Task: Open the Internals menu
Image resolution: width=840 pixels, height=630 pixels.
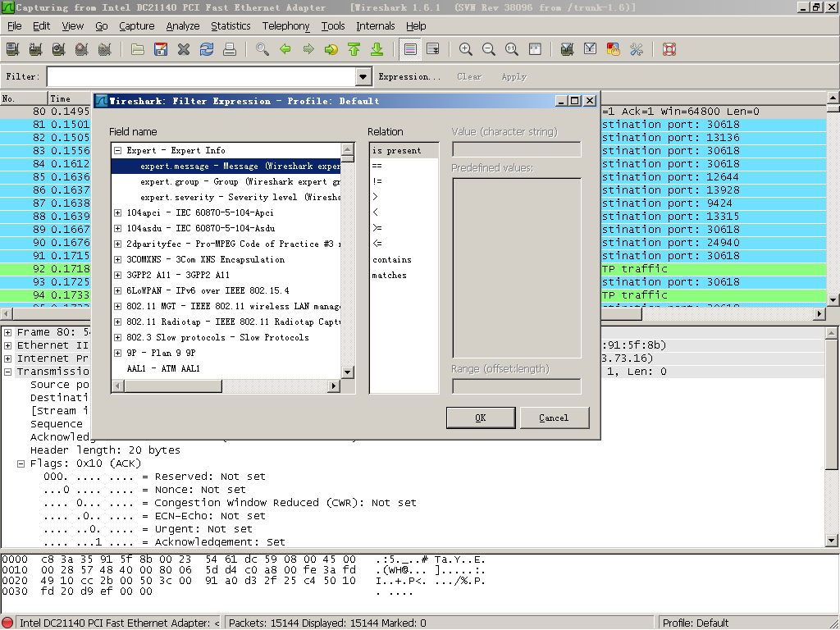Action: coord(376,25)
